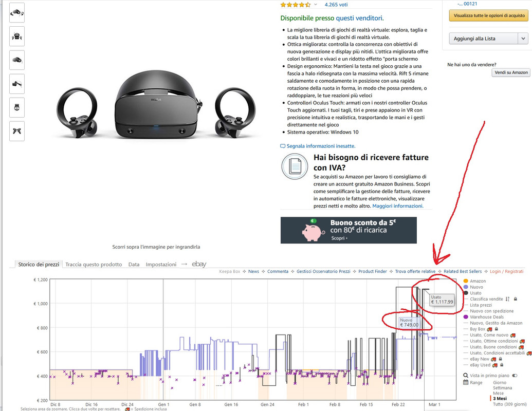Open the Keepa News link
The image size is (532, 411).
coord(253,271)
